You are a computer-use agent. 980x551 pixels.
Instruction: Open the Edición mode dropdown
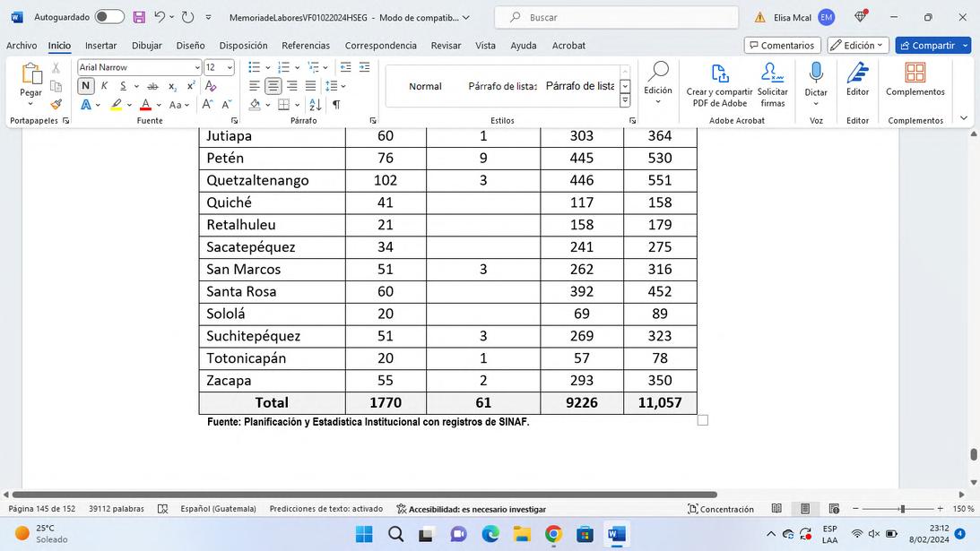[x=857, y=46]
